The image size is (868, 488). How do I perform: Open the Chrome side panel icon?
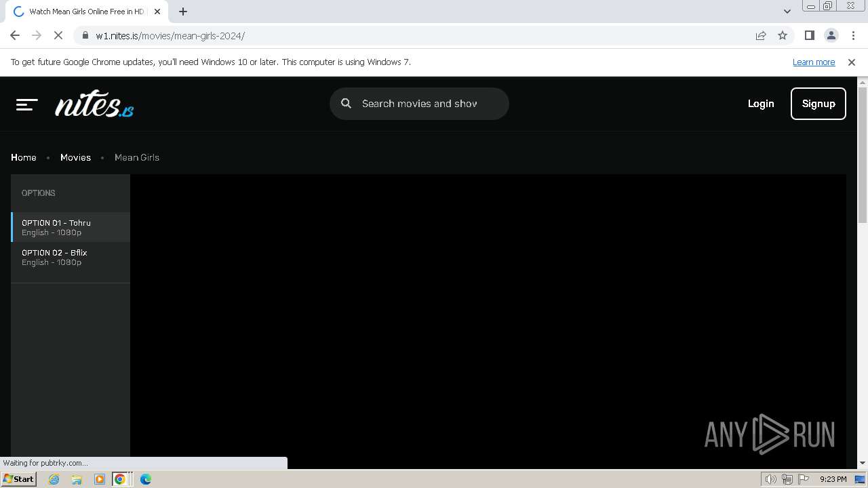point(809,35)
